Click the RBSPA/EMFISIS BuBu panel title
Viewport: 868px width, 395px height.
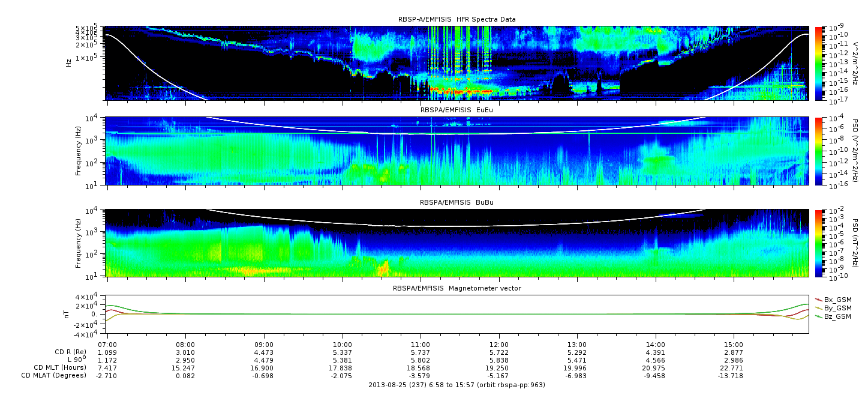(457, 202)
